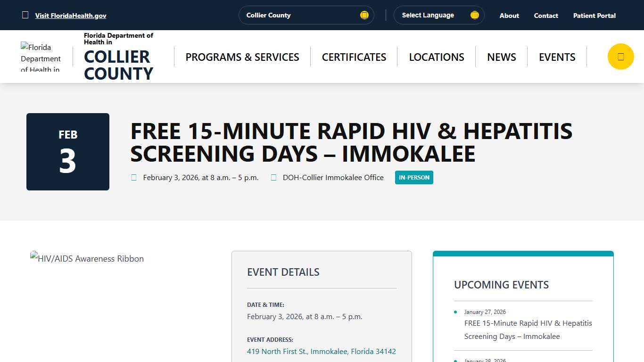Open the January 27 screening event link
Screen dimensions: 644x362
[x=528, y=329]
